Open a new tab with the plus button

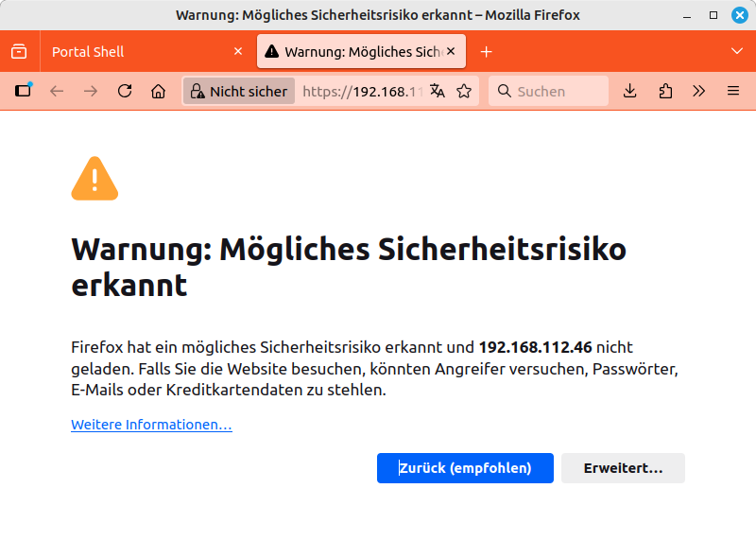[487, 52]
